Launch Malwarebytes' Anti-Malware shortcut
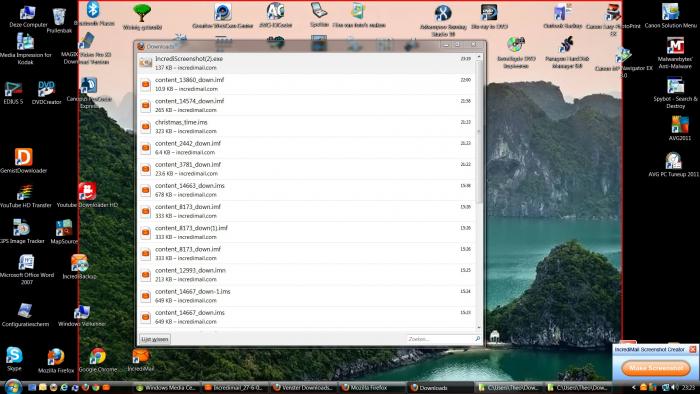The image size is (700, 394). coord(675,53)
